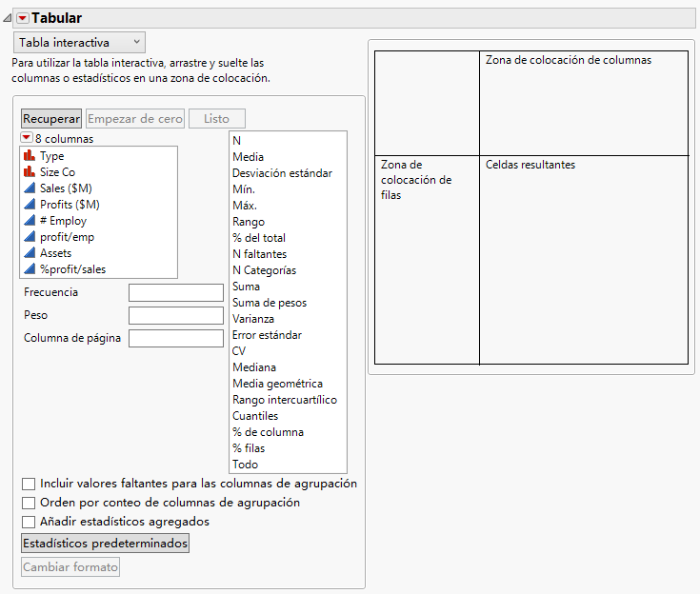Select Desviación estándar statistic
This screenshot has height=594, width=700.
[x=282, y=173]
